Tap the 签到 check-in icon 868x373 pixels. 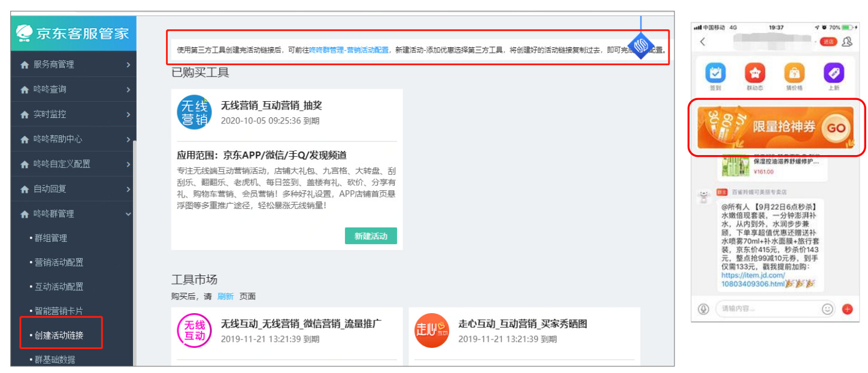tap(715, 74)
